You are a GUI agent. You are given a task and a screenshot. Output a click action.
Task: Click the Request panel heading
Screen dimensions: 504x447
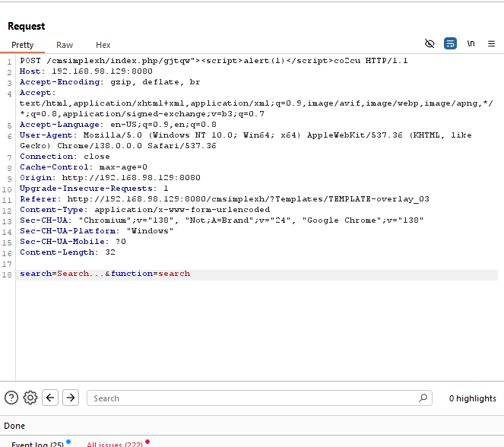(x=27, y=26)
